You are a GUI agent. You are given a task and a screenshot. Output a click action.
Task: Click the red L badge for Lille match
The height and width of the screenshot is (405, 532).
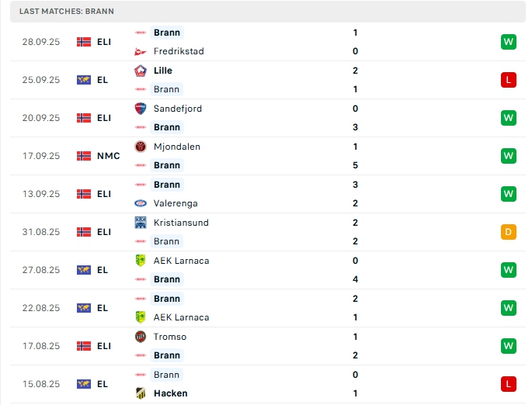509,80
